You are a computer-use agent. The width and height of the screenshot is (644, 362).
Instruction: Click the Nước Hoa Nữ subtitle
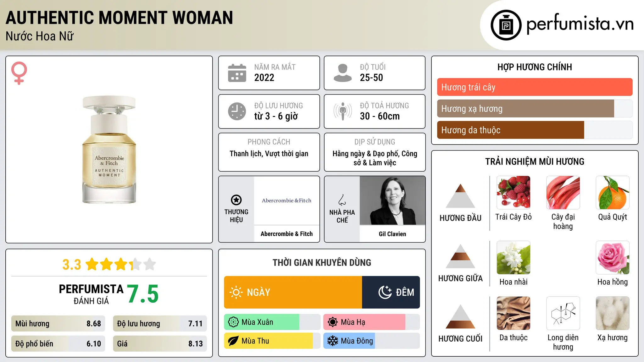[40, 36]
